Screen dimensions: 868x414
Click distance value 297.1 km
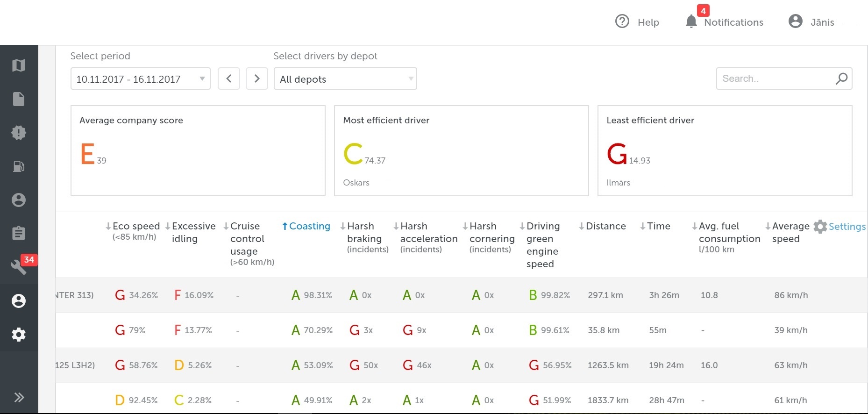click(605, 295)
